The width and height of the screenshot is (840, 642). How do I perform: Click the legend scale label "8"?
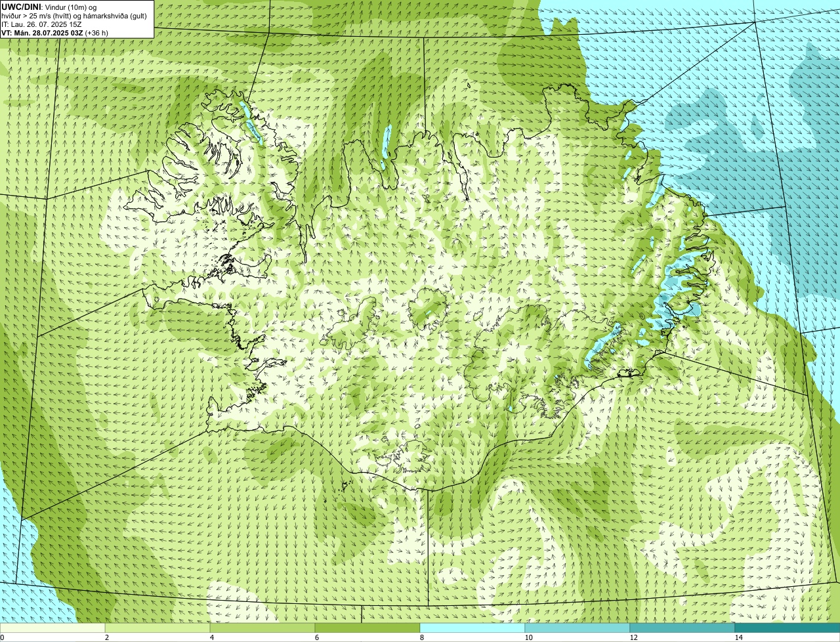pyautogui.click(x=421, y=637)
